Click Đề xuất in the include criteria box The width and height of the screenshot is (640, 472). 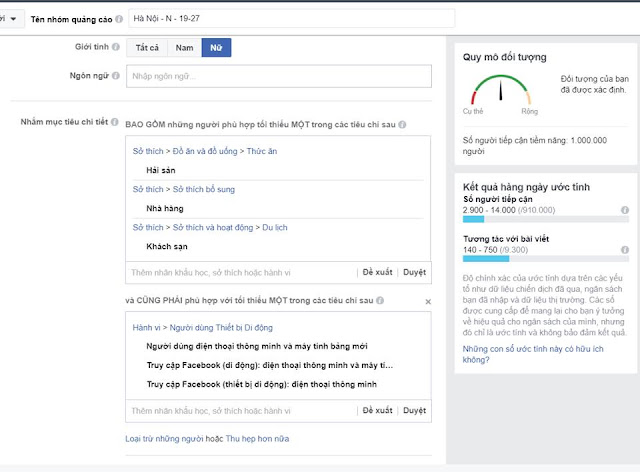click(x=378, y=272)
